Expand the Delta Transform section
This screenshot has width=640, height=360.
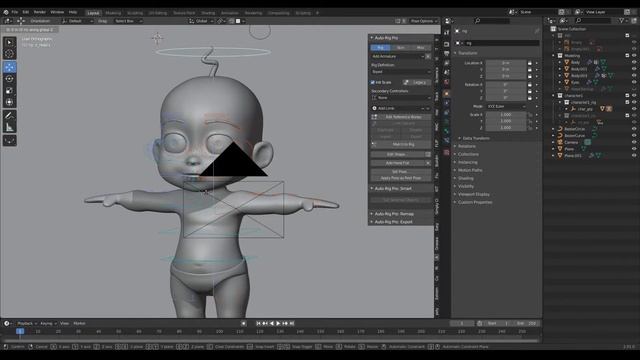(476, 138)
